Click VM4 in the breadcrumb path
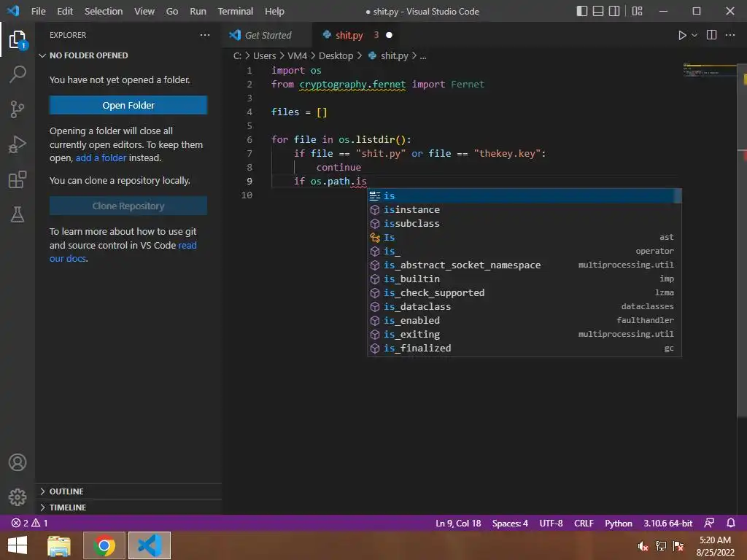 (x=298, y=55)
